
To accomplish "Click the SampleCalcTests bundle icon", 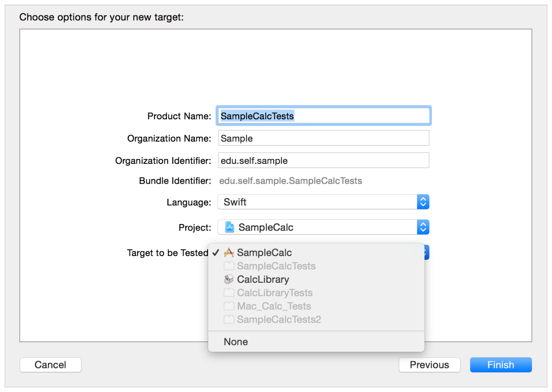I will click(x=229, y=266).
